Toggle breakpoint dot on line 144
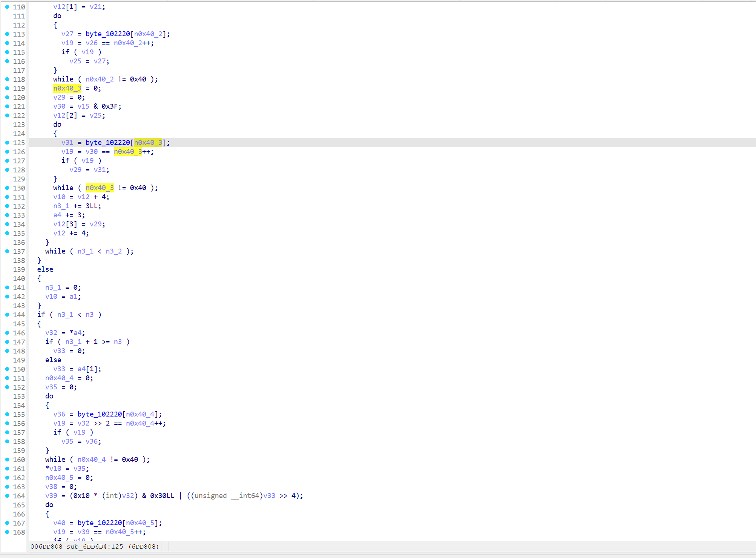Image resolution: width=756 pixels, height=558 pixels. click(7, 315)
